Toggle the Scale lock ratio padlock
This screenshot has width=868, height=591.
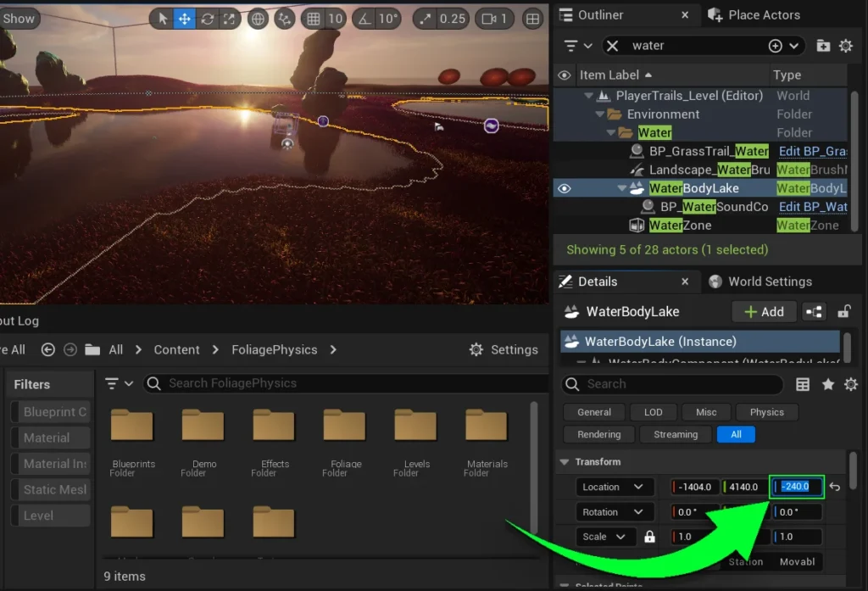click(x=649, y=537)
